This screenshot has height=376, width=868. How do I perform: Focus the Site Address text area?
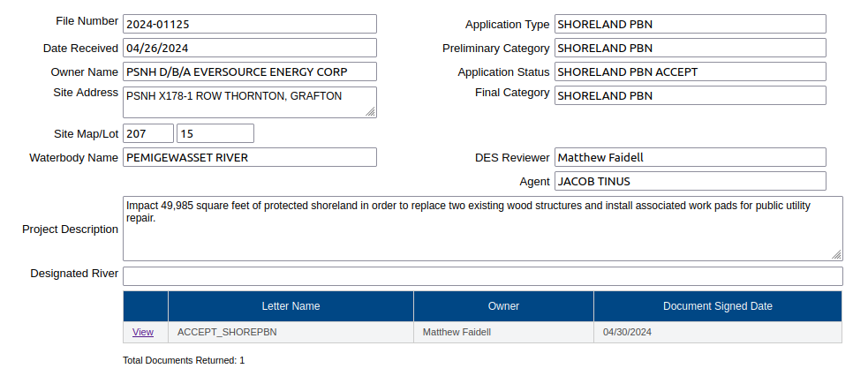click(x=250, y=102)
